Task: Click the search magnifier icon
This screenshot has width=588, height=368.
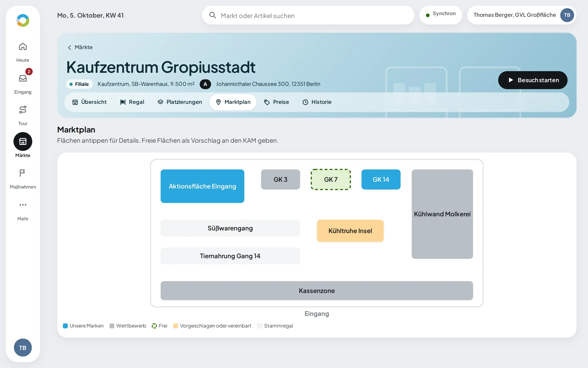Action: (213, 15)
